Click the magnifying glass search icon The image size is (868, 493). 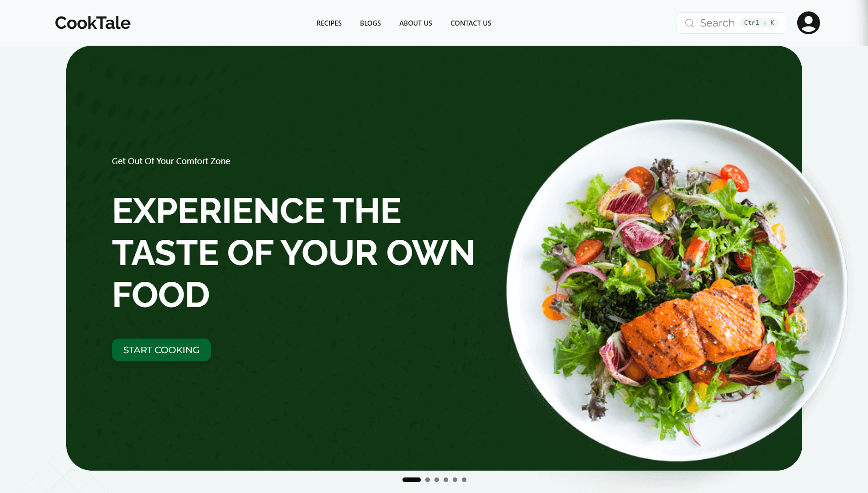tap(689, 23)
